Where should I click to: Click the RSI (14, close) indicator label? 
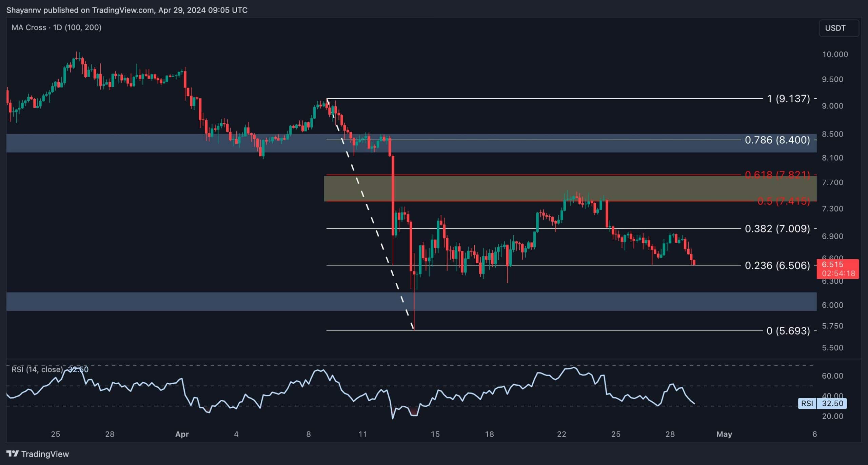(37, 369)
